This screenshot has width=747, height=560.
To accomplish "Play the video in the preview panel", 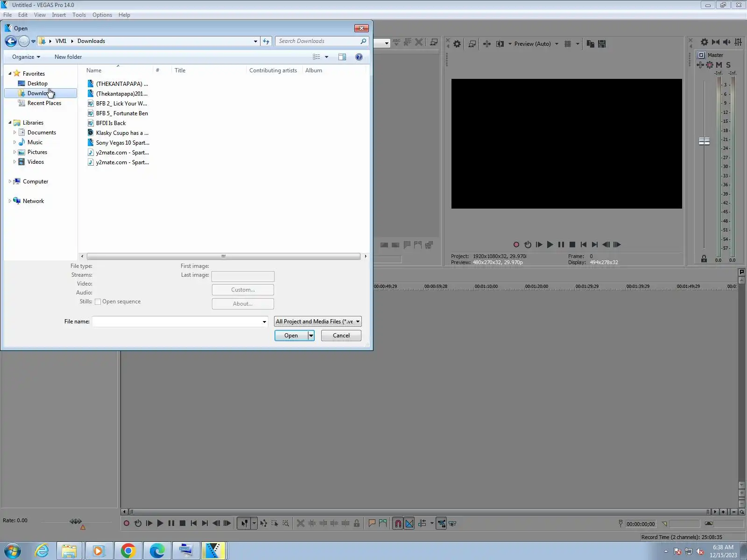I will pyautogui.click(x=550, y=245).
